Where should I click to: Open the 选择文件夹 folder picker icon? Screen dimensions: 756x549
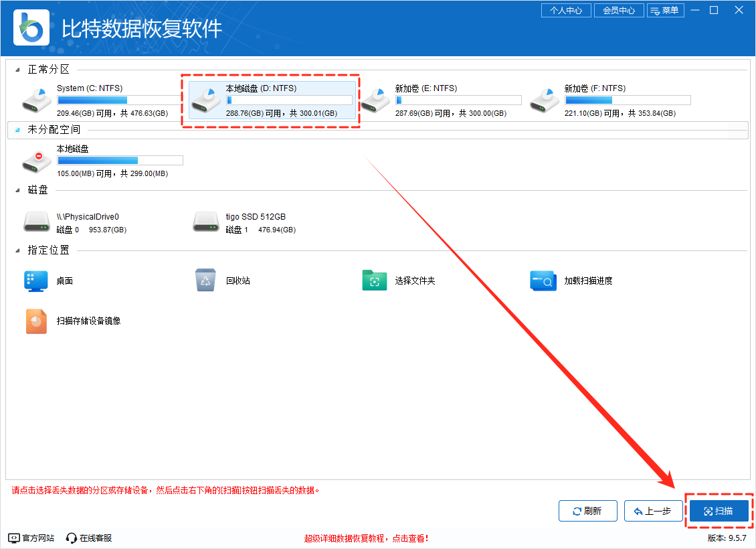pyautogui.click(x=375, y=281)
